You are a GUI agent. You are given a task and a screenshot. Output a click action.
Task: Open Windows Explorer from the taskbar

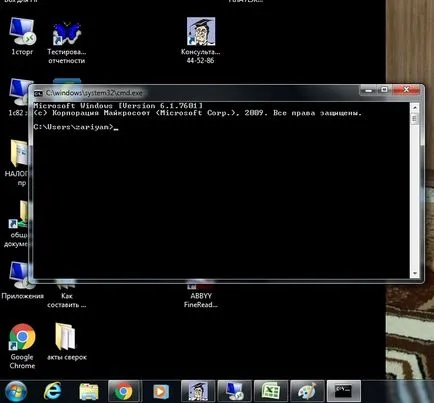[x=89, y=392]
